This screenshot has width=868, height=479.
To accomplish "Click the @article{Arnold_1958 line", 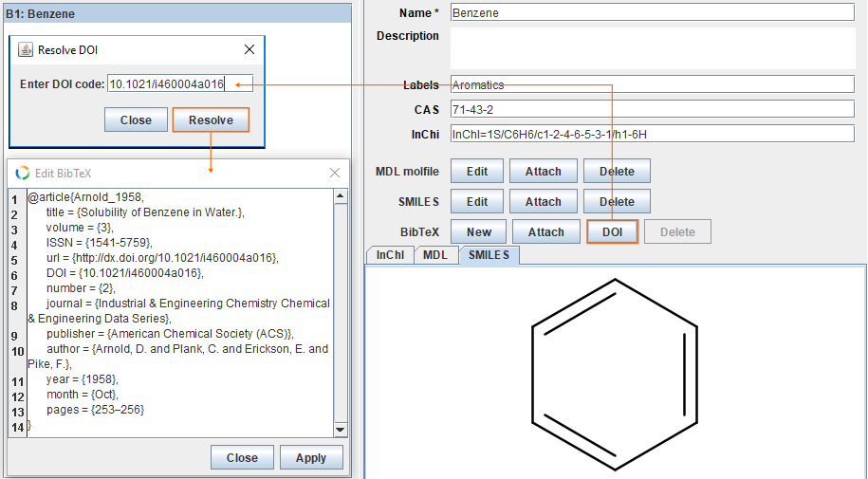I will point(85,197).
